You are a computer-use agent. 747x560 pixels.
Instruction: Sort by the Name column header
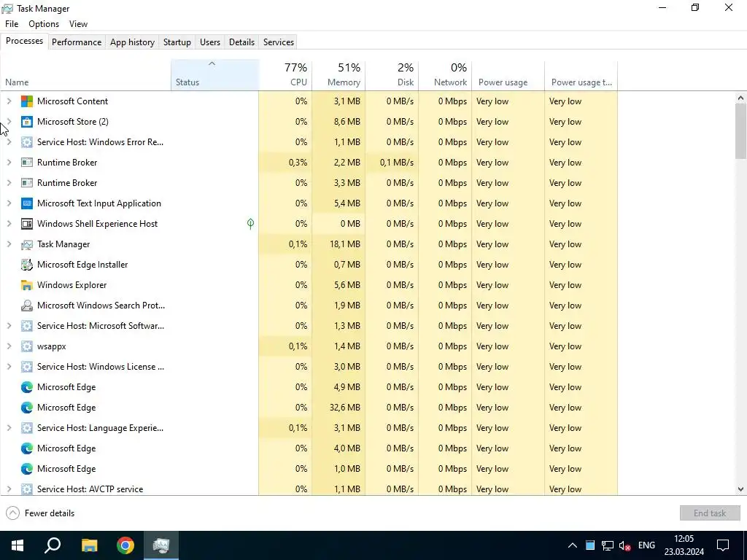pos(86,75)
